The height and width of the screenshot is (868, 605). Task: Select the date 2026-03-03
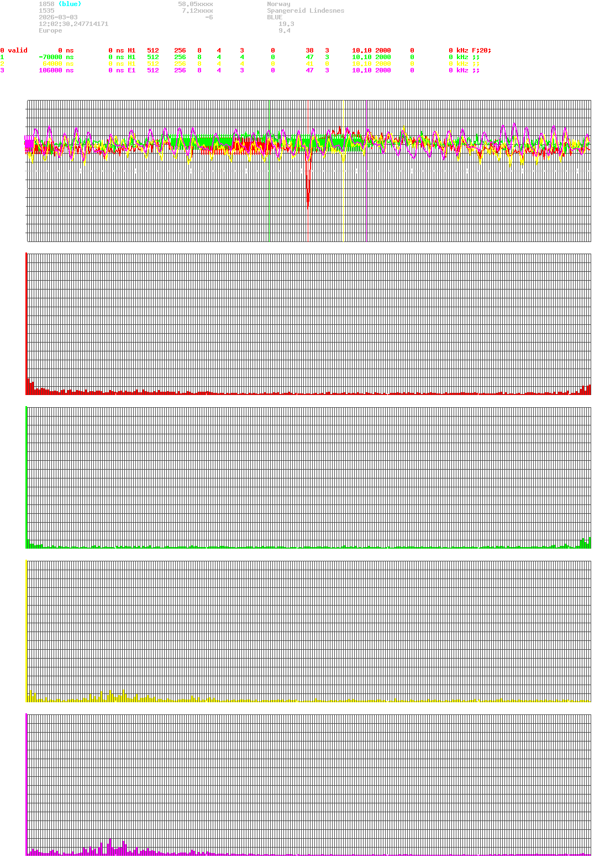(x=58, y=17)
